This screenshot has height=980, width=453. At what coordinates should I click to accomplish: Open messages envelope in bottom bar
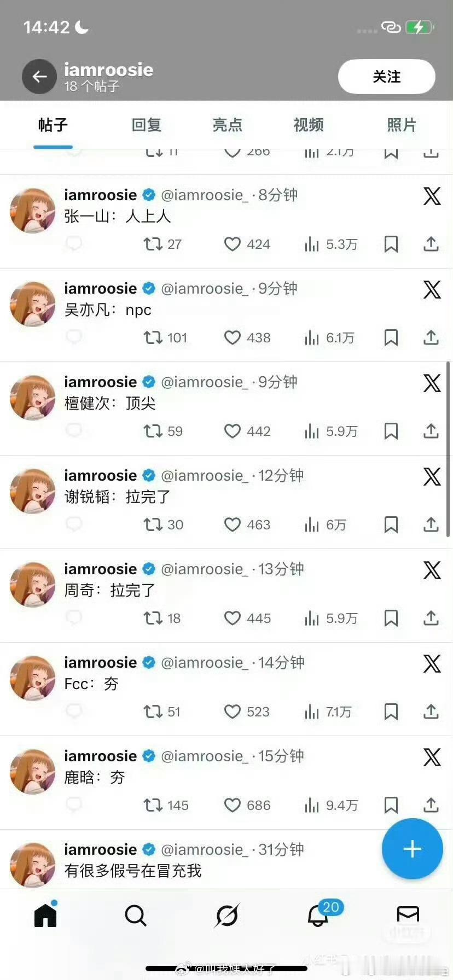[x=408, y=914]
